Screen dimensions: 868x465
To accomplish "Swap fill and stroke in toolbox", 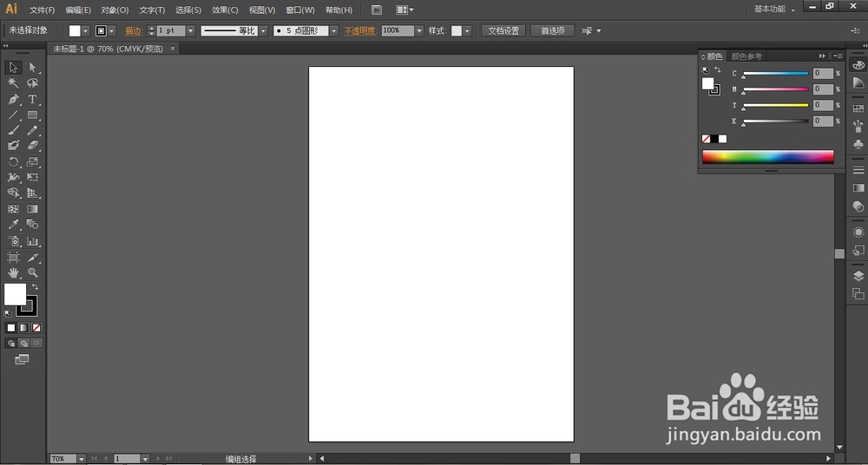I will (x=35, y=287).
